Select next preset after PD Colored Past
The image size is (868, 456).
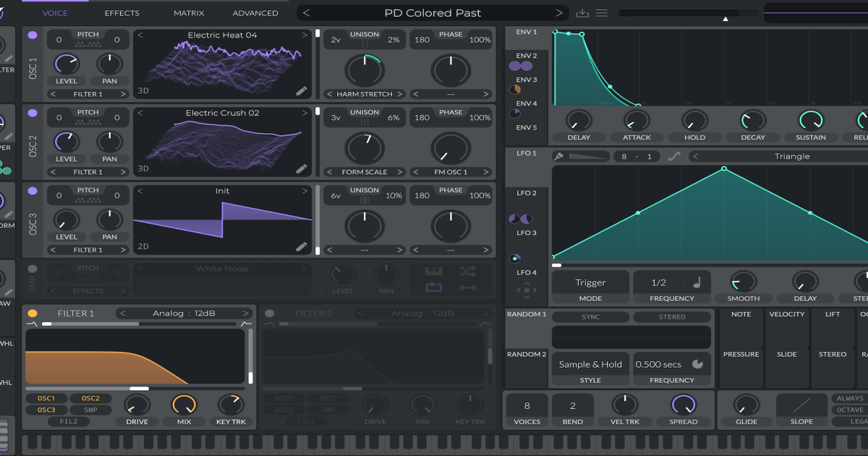click(x=558, y=13)
